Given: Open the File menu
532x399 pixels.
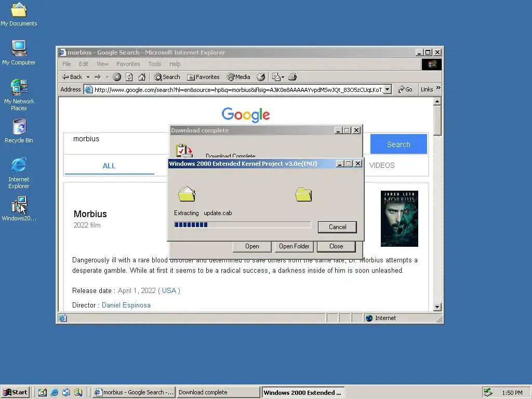Looking at the screenshot, I should 66,64.
